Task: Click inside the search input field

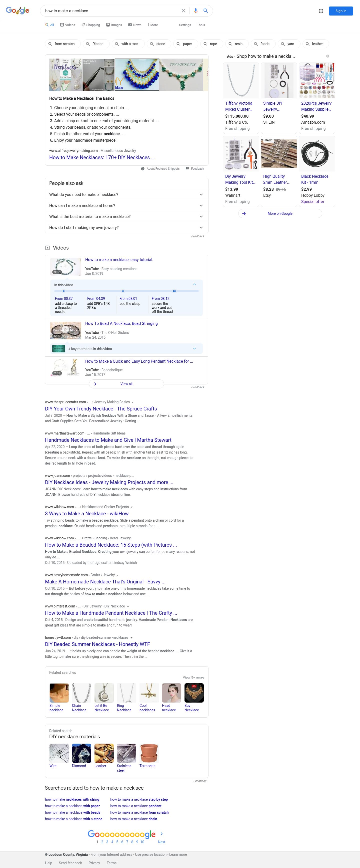Action: pyautogui.click(x=111, y=11)
